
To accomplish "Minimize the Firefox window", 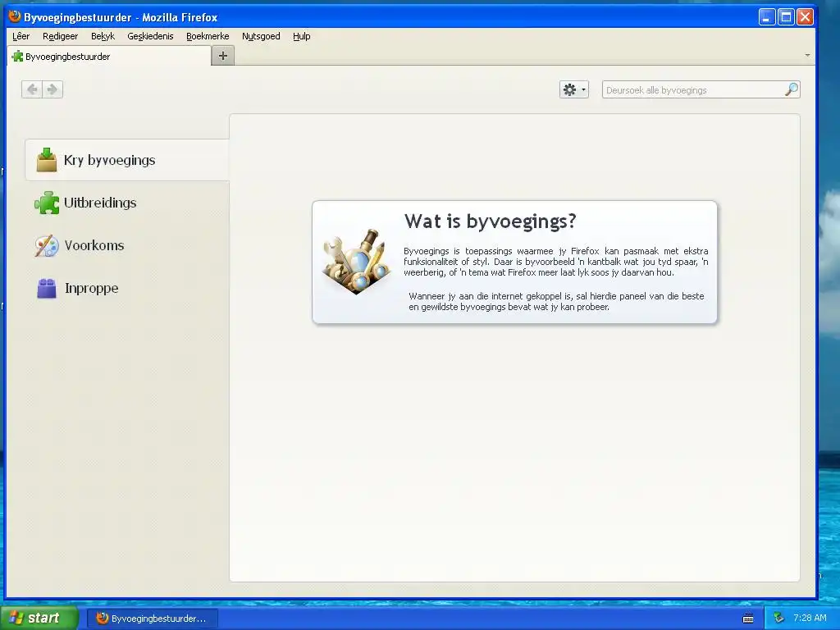I will (x=767, y=17).
